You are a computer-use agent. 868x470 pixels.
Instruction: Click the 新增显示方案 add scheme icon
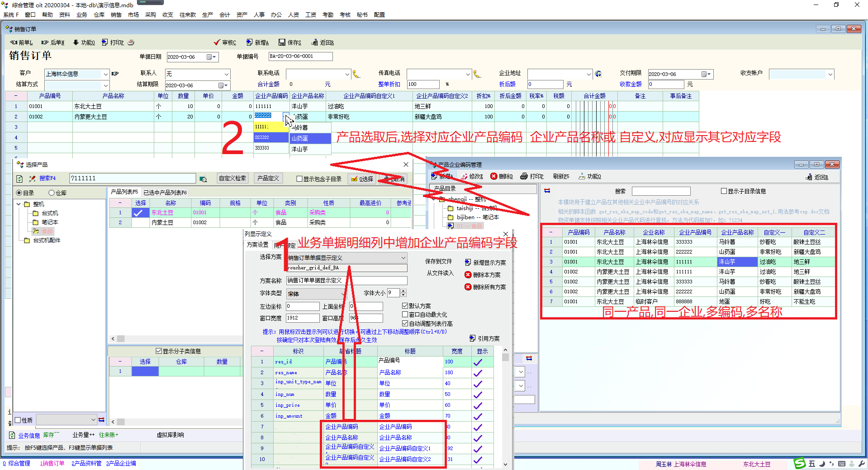pyautogui.click(x=468, y=263)
